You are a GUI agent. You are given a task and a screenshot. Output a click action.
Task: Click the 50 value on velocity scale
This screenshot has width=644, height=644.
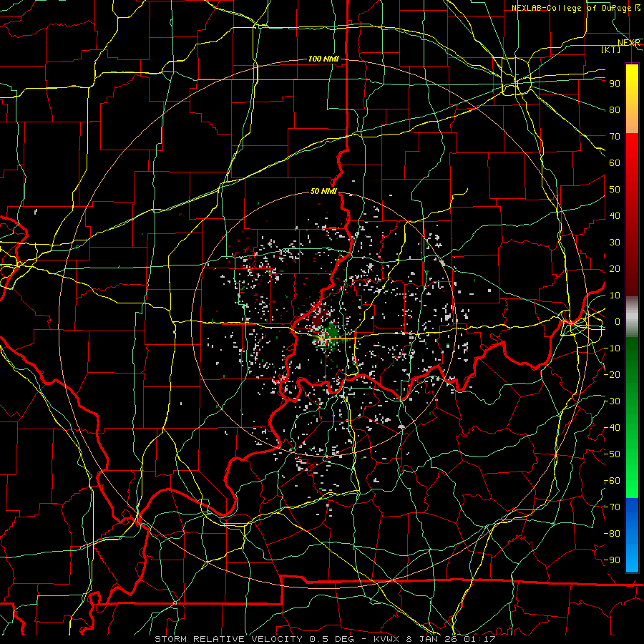(x=615, y=190)
